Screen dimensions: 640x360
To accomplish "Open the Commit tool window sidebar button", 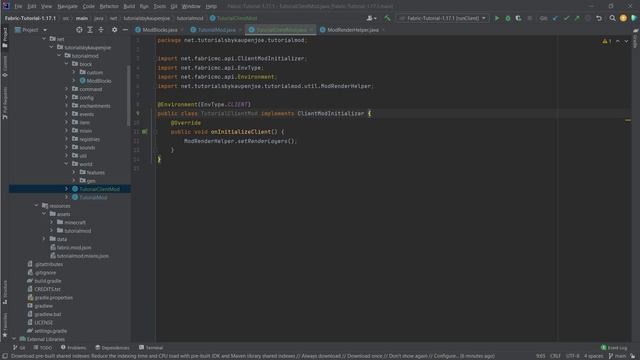I will [x=5, y=67].
